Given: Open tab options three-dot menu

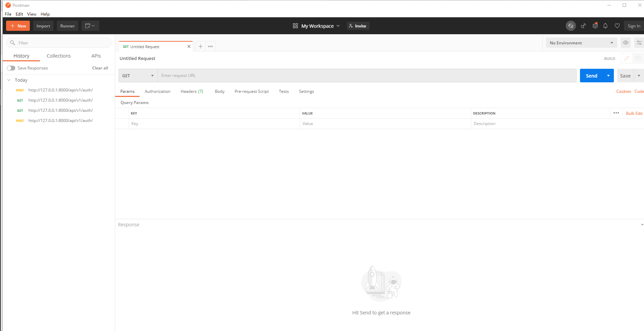Looking at the screenshot, I should (210, 46).
